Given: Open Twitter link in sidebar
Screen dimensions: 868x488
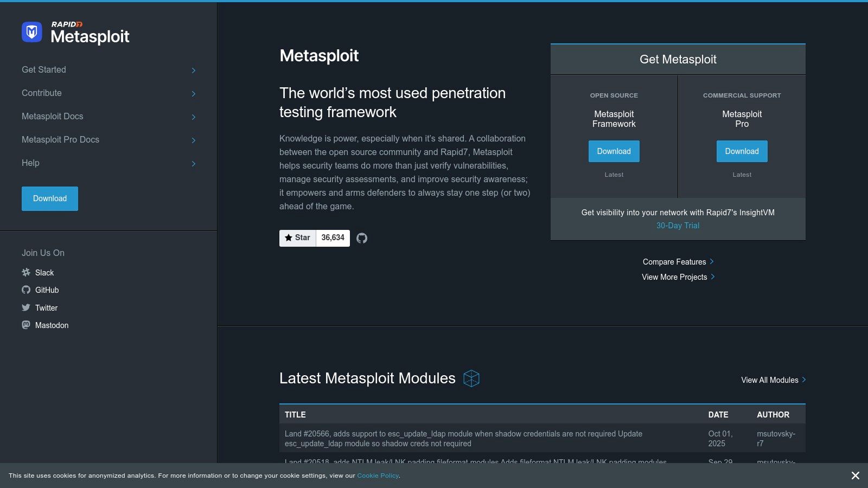Looking at the screenshot, I should coord(46,308).
